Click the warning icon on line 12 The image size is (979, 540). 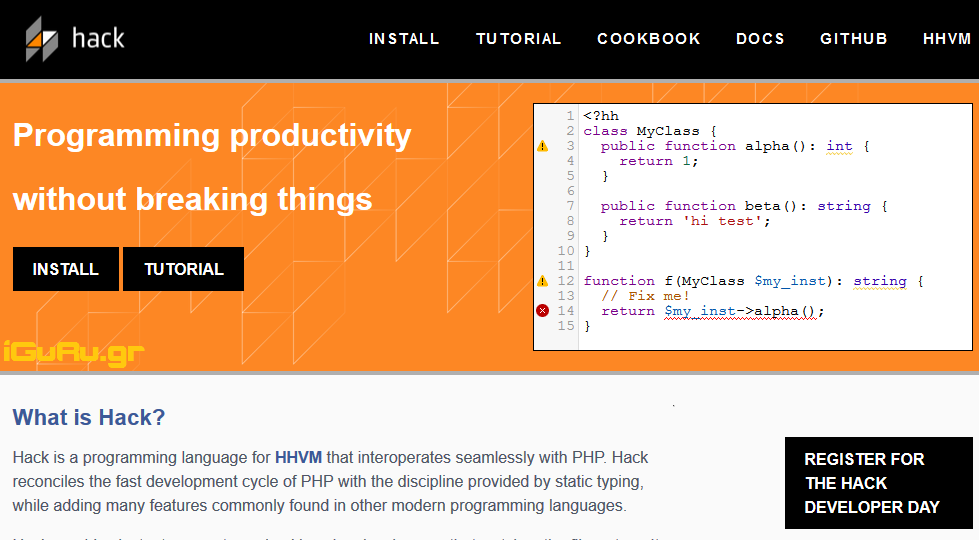coord(543,281)
